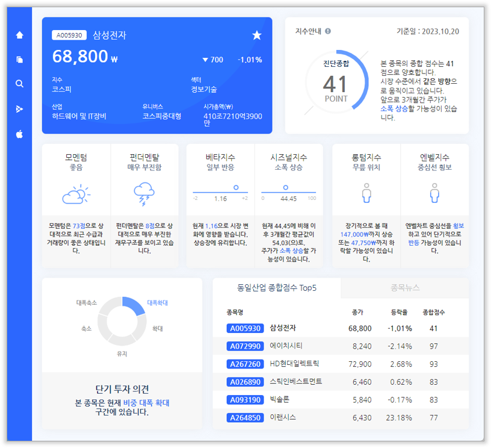491x448 pixels.
Task: Click the 엔벨지수 person figure icon
Action: tap(434, 193)
